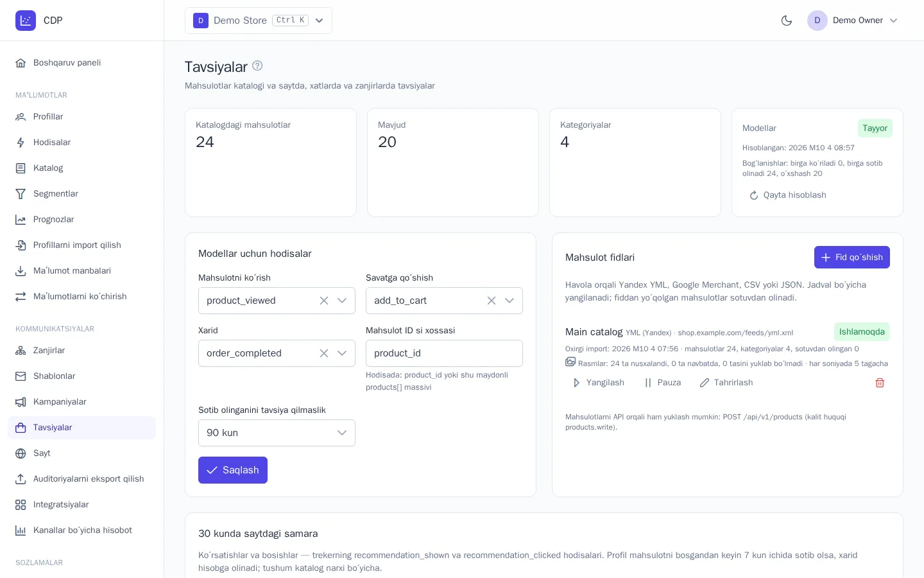
Task: Click the Tayyor status badge
Action: [875, 128]
